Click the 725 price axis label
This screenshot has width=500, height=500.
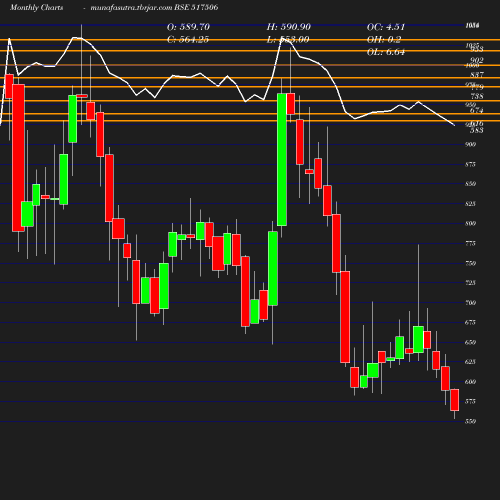click(x=470, y=283)
